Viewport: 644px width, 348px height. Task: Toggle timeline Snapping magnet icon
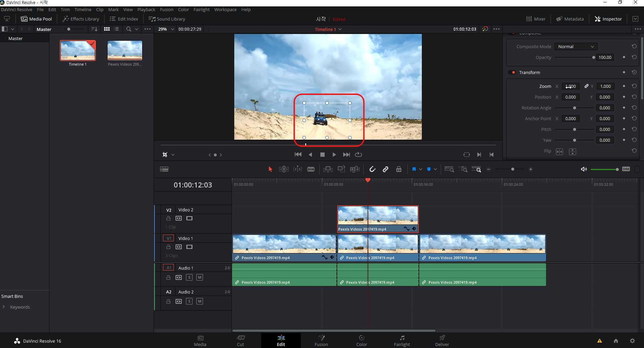pyautogui.click(x=372, y=169)
